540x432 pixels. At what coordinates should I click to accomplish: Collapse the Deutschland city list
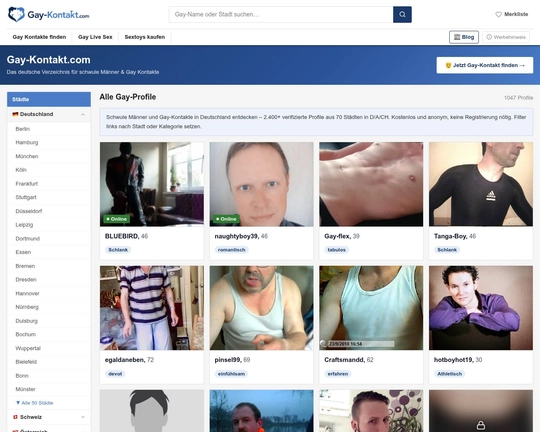[x=83, y=114]
